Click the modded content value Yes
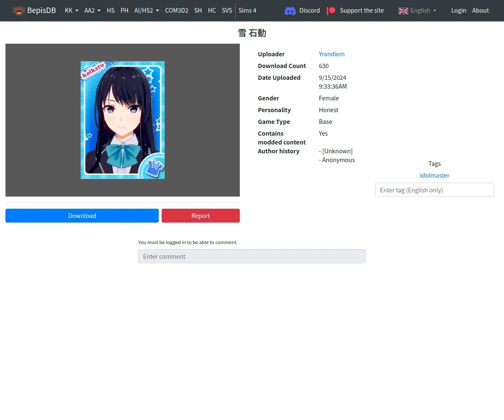The height and width of the screenshot is (420, 504). click(323, 134)
